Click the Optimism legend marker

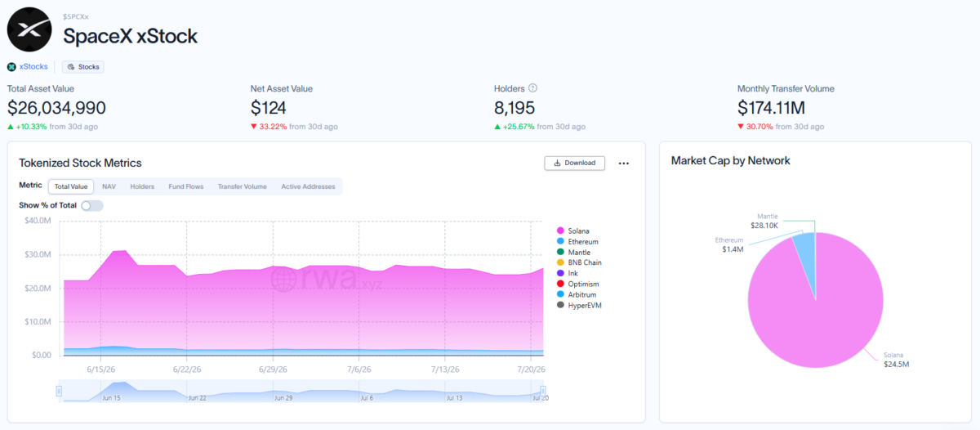click(560, 284)
